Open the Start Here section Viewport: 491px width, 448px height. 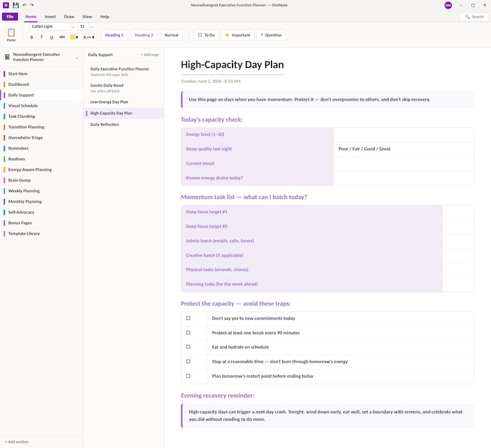(x=41, y=74)
